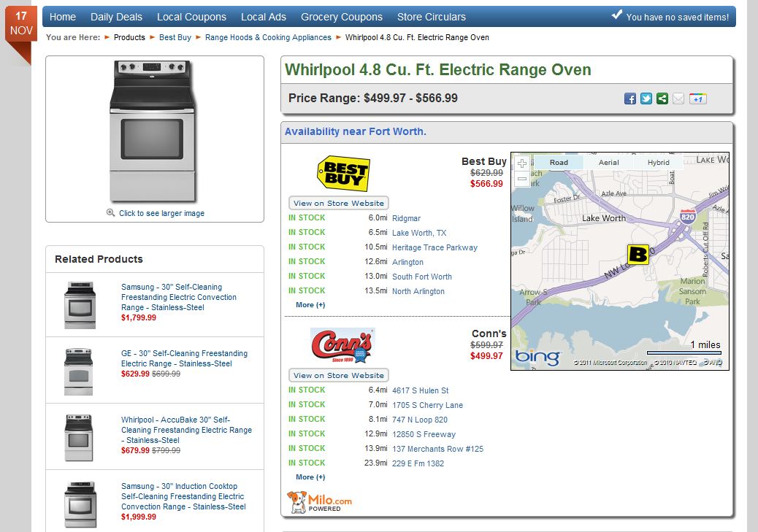Select North Arlington store
This screenshot has height=532, width=758.
[x=418, y=291]
